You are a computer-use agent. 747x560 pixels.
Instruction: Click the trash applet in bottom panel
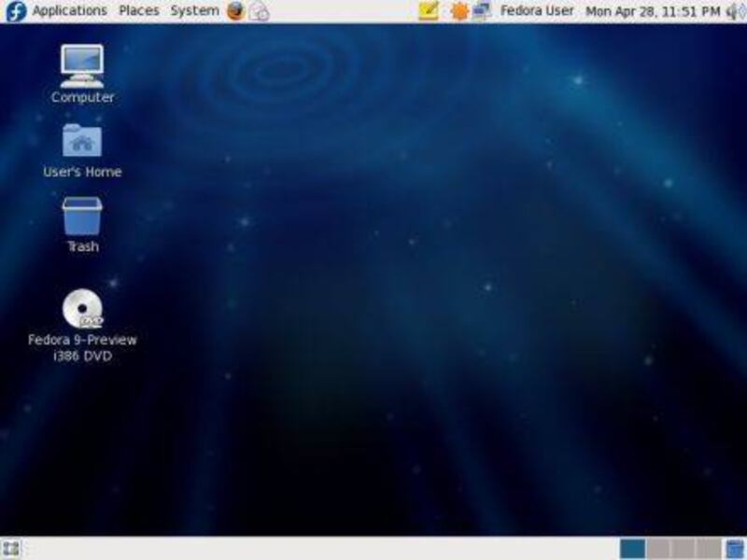coord(735,549)
